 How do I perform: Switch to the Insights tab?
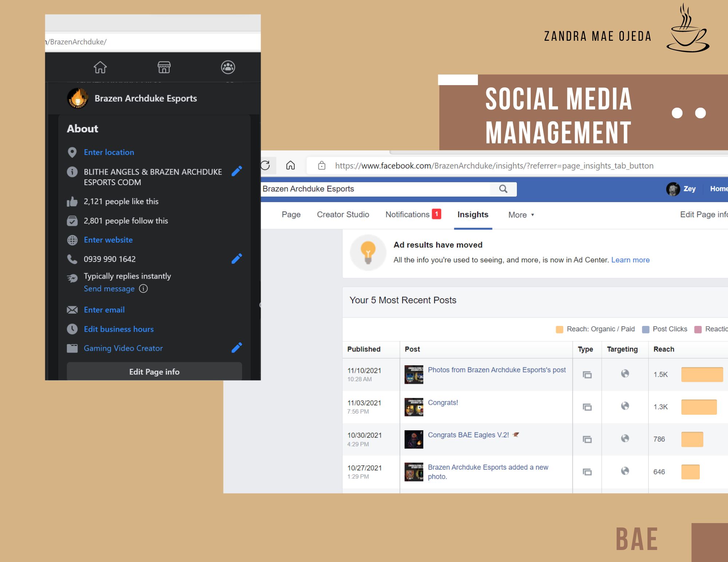click(x=472, y=214)
